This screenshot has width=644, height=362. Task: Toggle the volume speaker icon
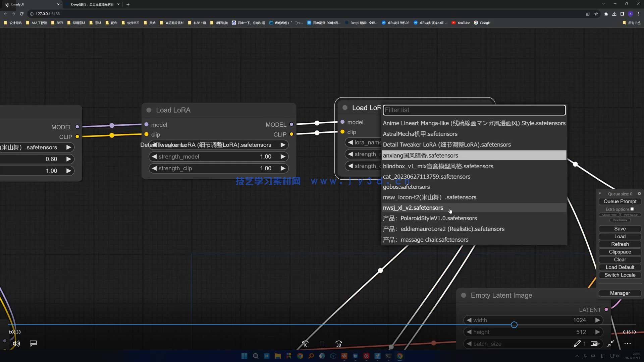(x=16, y=344)
